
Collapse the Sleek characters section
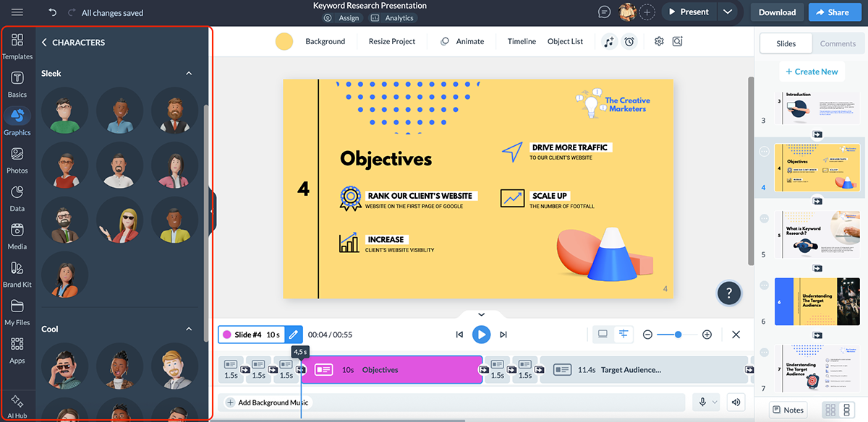(x=189, y=73)
